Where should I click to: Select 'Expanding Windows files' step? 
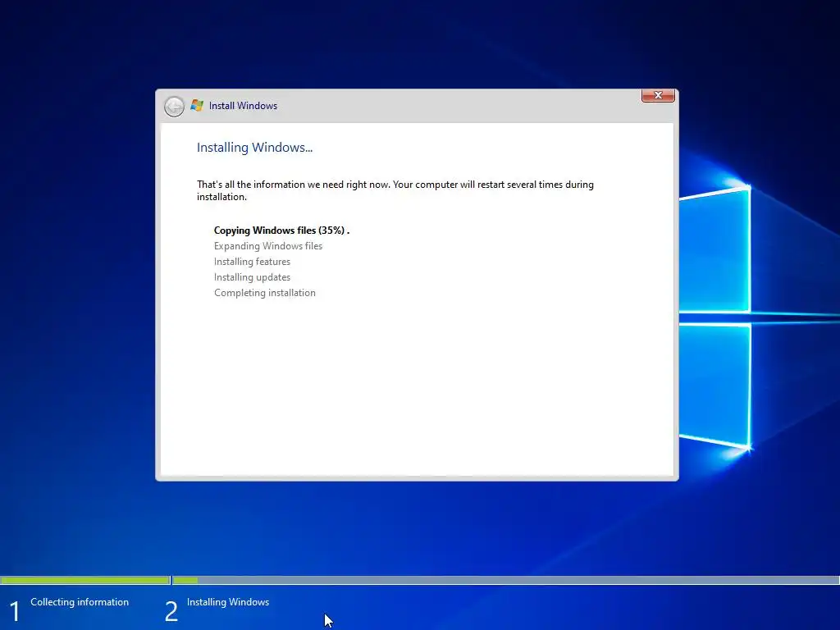(x=268, y=246)
